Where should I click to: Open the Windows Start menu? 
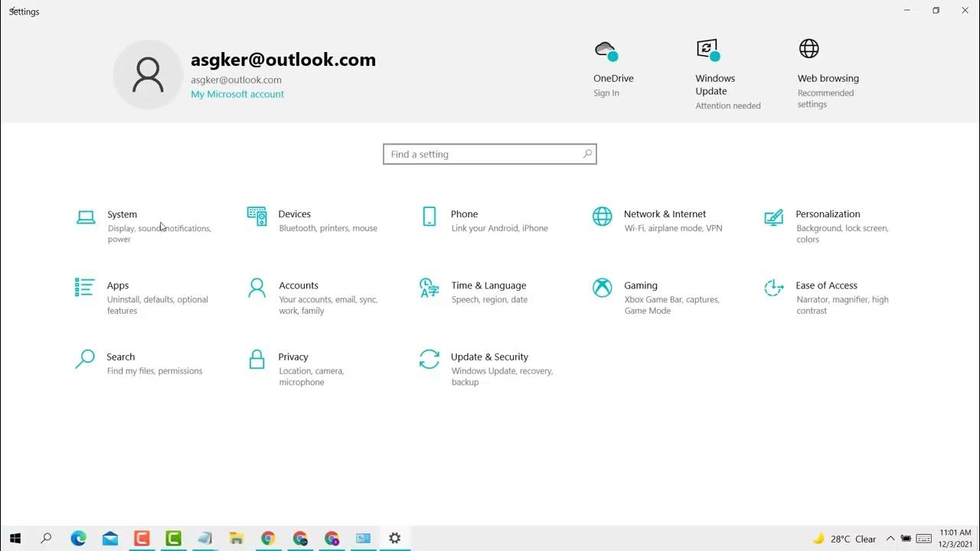15,539
